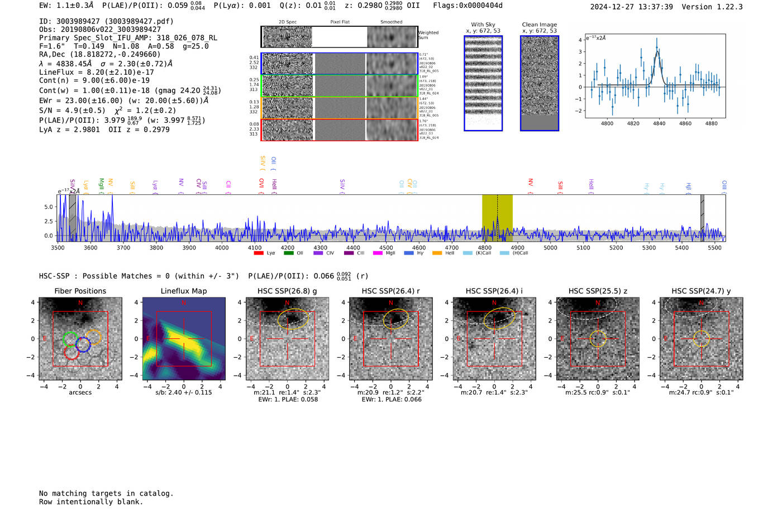Image resolution: width=782 pixels, height=532 pixels.
Task: Open the Lineflux Map image
Action: (184, 339)
